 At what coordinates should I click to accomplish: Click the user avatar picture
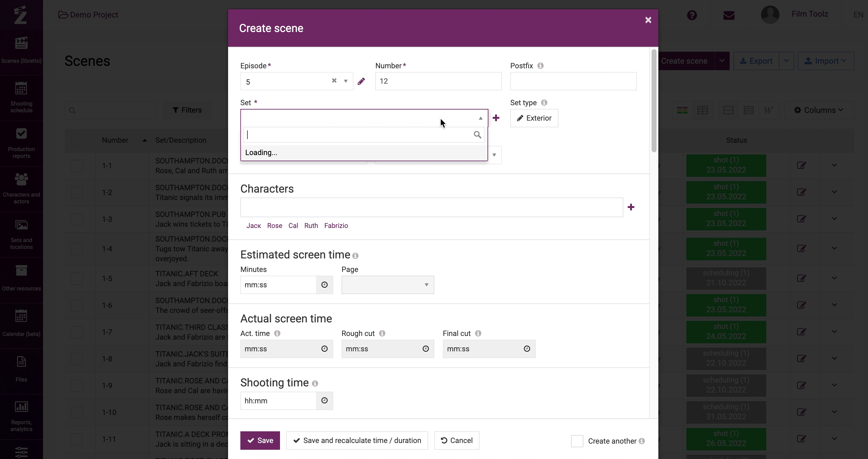(770, 14)
